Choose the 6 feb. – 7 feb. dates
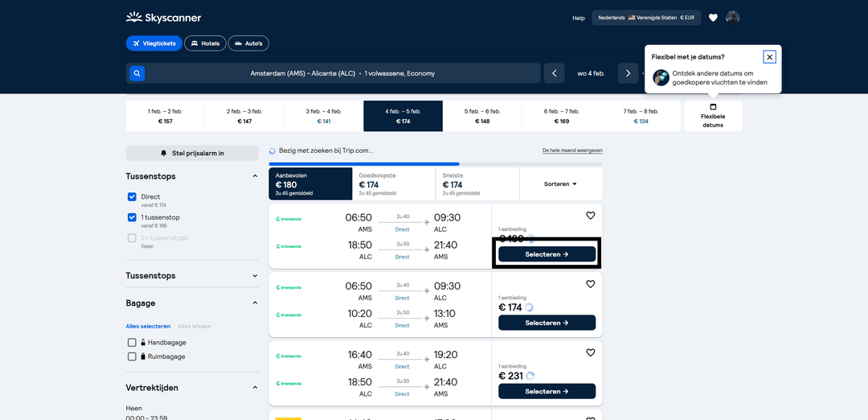868x420 pixels. click(x=561, y=116)
